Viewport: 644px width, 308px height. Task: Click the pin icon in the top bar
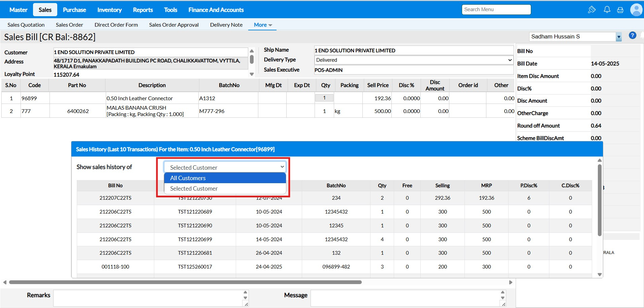pyautogui.click(x=592, y=9)
